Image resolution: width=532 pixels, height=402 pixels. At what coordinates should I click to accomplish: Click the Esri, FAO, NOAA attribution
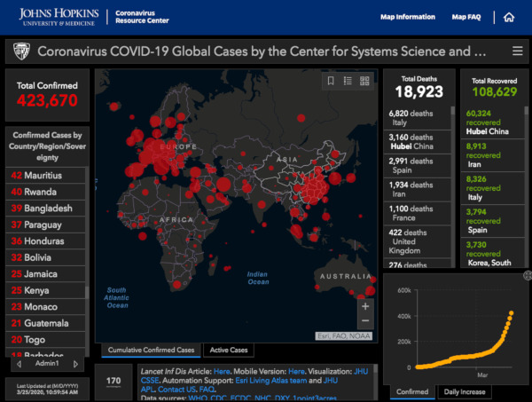[344, 336]
